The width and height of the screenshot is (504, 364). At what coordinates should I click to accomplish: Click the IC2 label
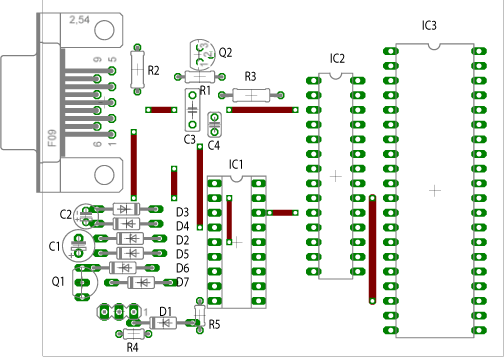point(337,58)
